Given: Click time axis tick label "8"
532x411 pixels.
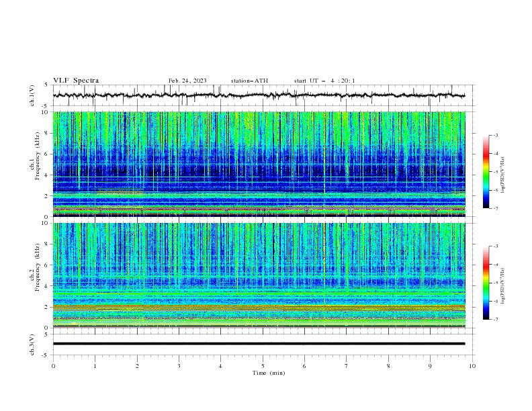Looking at the screenshot, I should point(388,366).
